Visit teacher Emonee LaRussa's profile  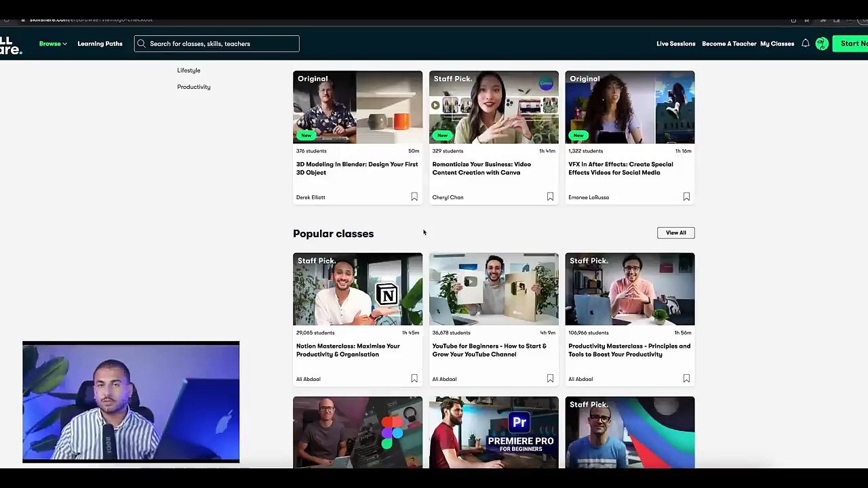(x=589, y=197)
